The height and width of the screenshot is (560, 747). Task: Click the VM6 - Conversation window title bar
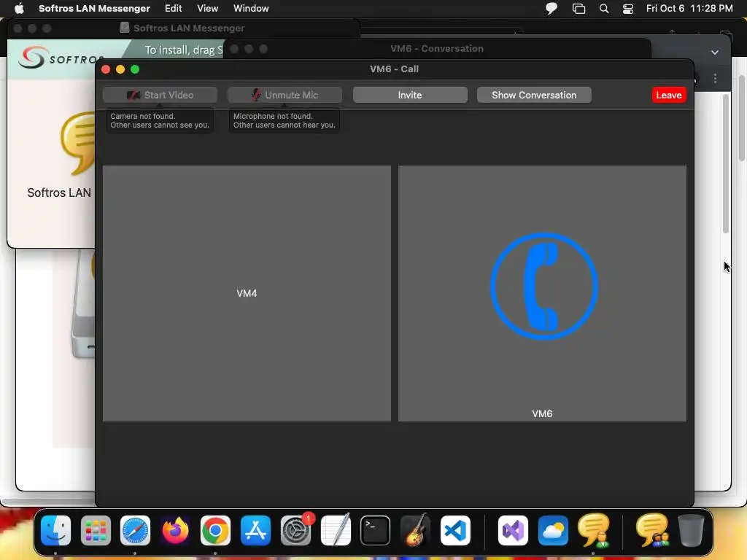point(436,49)
